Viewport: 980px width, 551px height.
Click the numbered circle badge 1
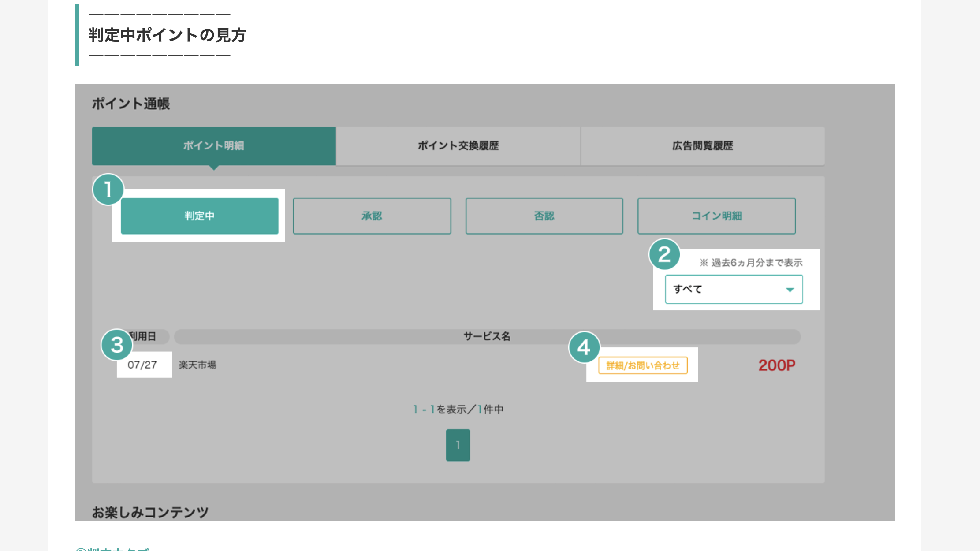point(108,190)
